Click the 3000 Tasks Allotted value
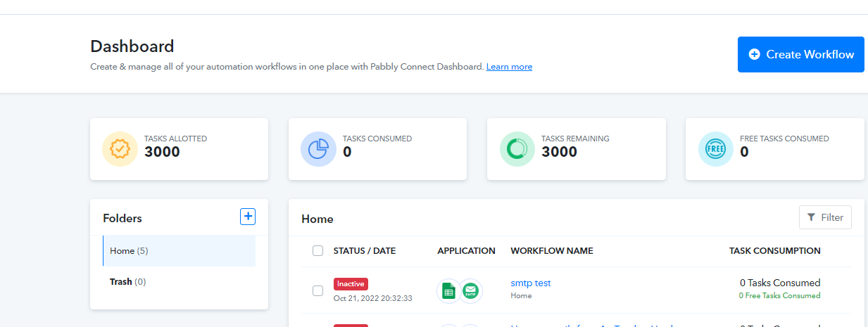Viewport: 868px width, 327px height. point(162,152)
